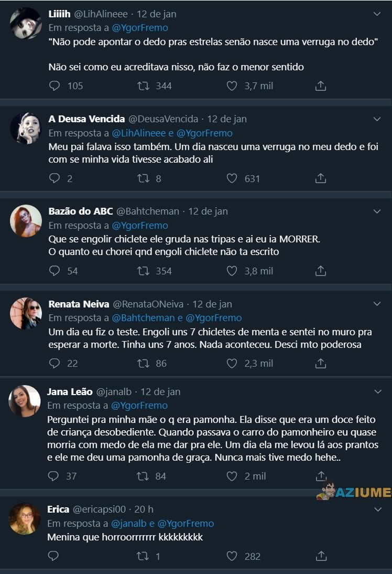Open the share menu on Renata Neiva's tweet
The height and width of the screenshot is (574, 392).
pos(320,363)
